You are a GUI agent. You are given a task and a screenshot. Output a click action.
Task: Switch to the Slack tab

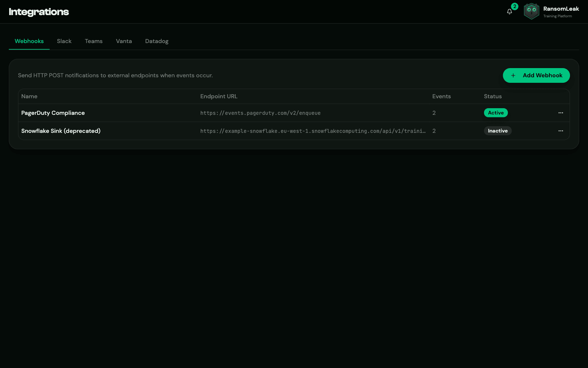[64, 41]
